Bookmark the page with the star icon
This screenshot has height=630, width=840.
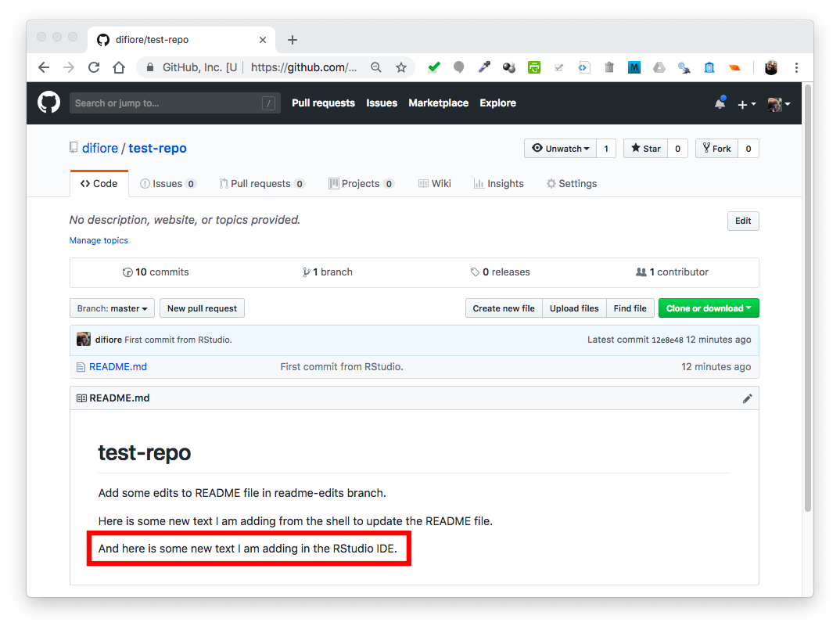(401, 67)
